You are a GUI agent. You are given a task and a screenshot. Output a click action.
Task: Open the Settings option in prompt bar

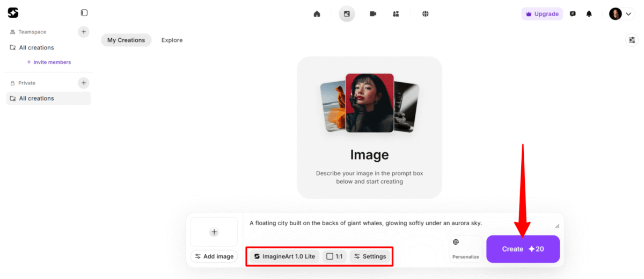coord(370,256)
